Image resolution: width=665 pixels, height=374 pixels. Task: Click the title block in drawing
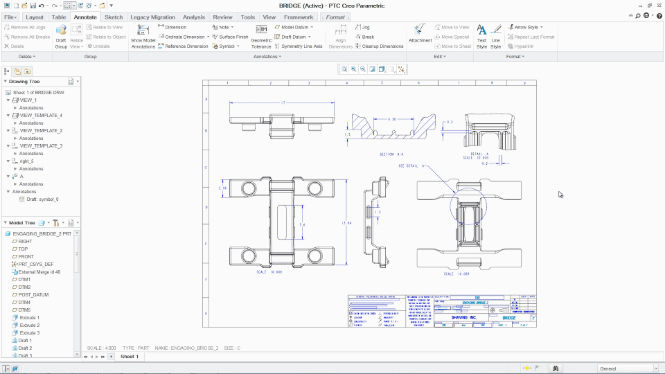(x=442, y=311)
